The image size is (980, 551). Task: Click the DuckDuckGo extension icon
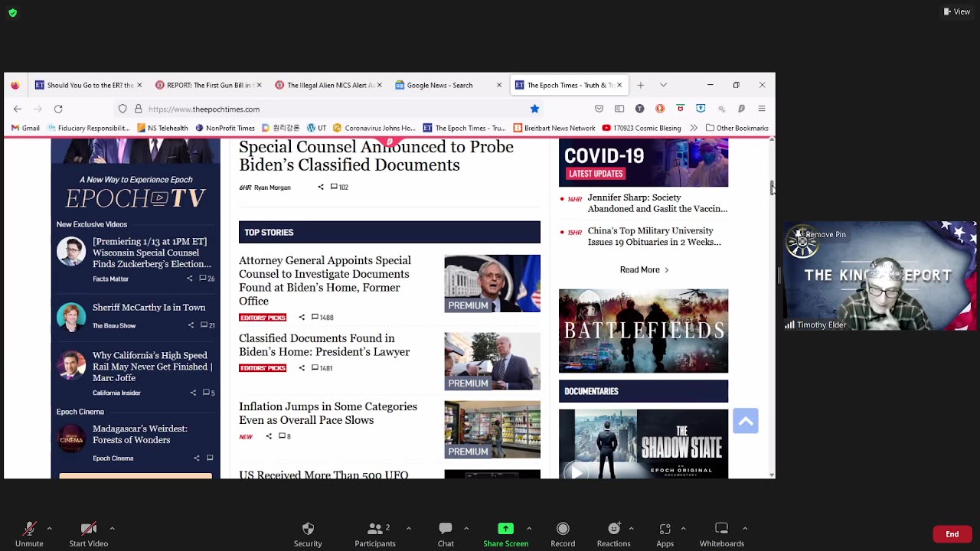point(659,109)
